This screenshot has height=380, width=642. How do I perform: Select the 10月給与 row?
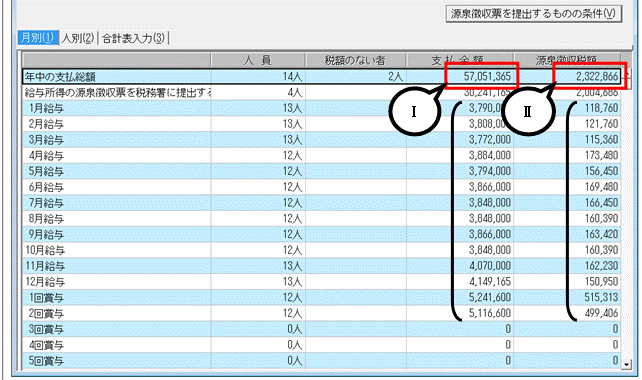click(321, 250)
